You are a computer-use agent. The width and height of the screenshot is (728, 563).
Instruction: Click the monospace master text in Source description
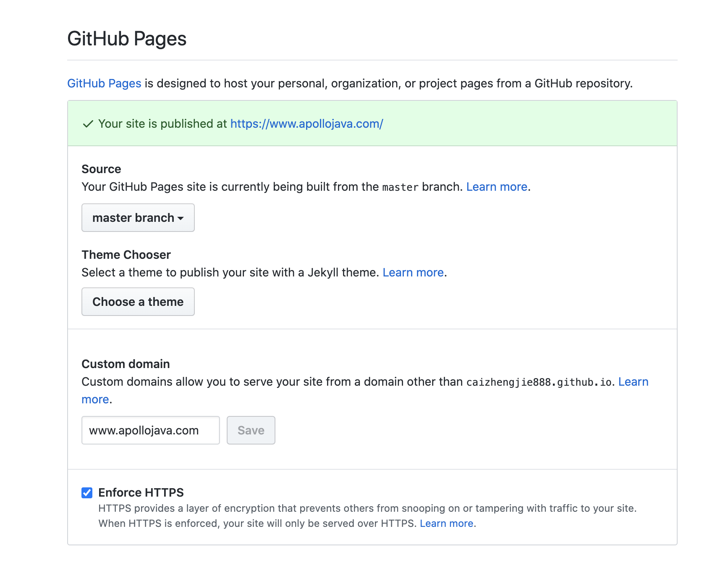[x=400, y=187]
